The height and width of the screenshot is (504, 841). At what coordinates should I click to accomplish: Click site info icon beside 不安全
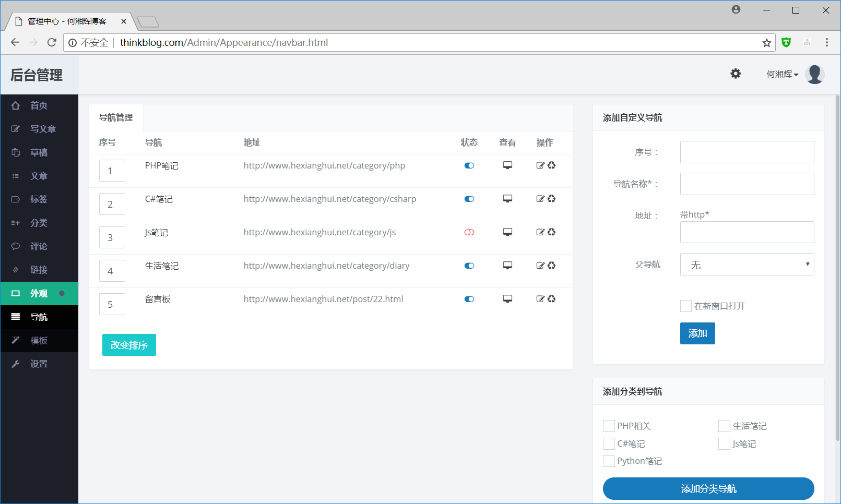point(73,43)
